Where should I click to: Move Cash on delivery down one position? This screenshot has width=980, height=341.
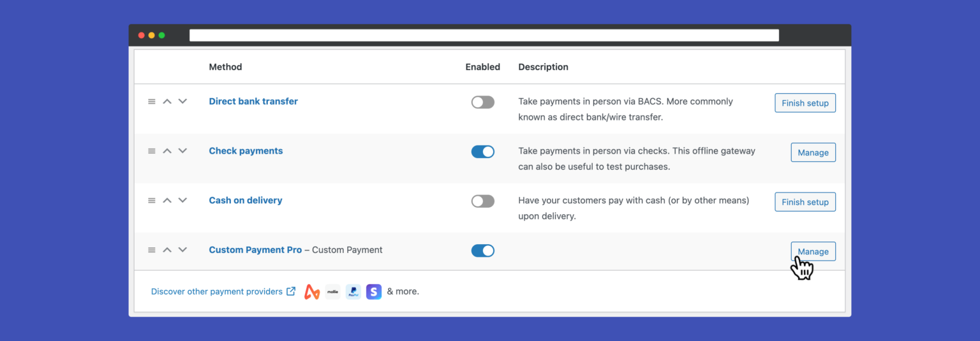click(182, 200)
